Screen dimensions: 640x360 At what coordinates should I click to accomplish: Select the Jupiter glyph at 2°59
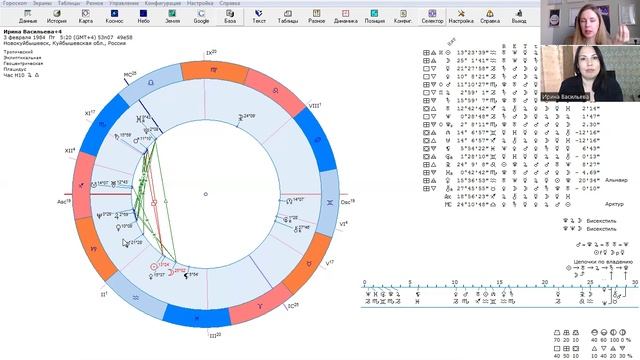point(117,216)
